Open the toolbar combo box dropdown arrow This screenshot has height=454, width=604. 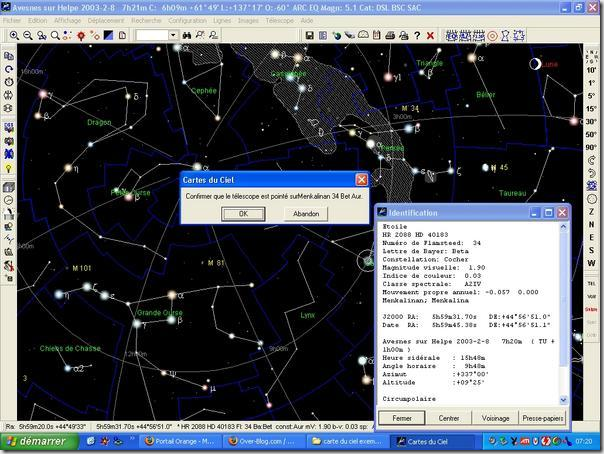[173, 35]
